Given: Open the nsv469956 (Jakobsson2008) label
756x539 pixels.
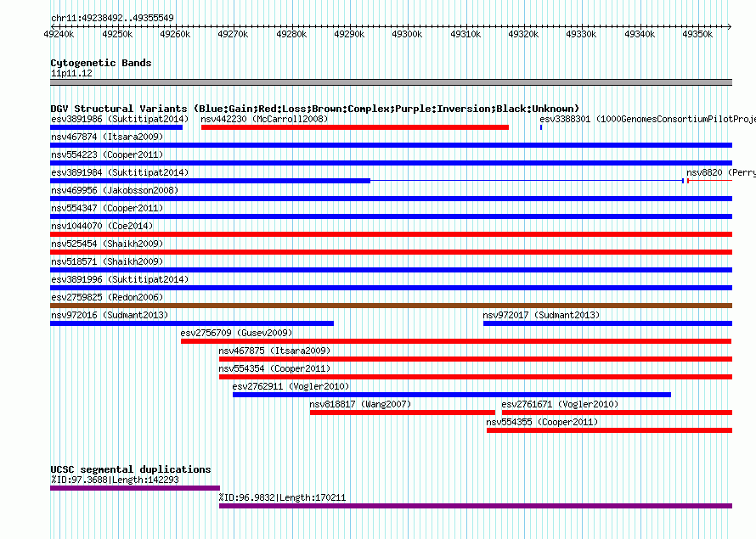Looking at the screenshot, I should coord(115,190).
